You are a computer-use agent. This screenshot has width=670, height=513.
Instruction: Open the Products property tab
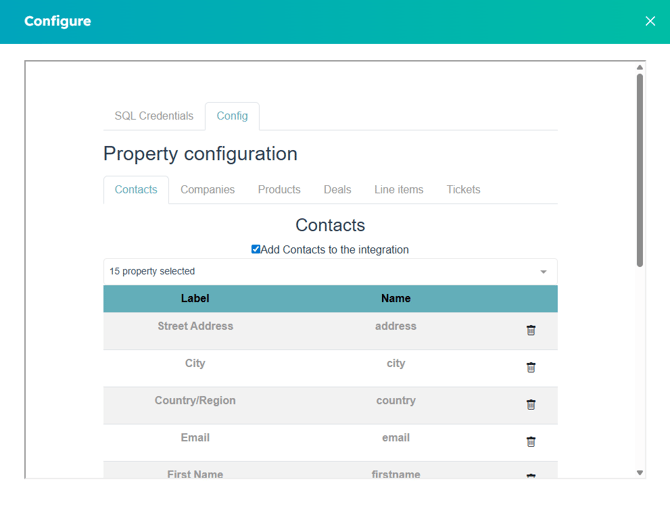(279, 189)
